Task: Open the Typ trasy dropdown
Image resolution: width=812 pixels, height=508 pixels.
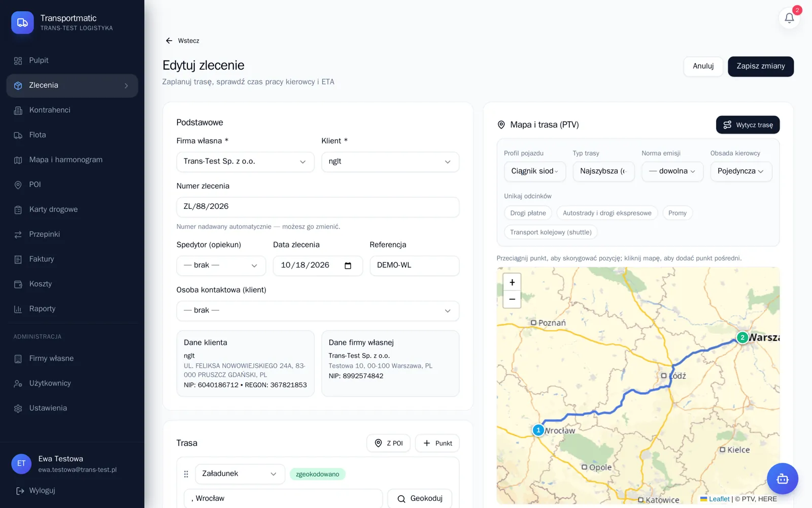Action: (x=603, y=171)
